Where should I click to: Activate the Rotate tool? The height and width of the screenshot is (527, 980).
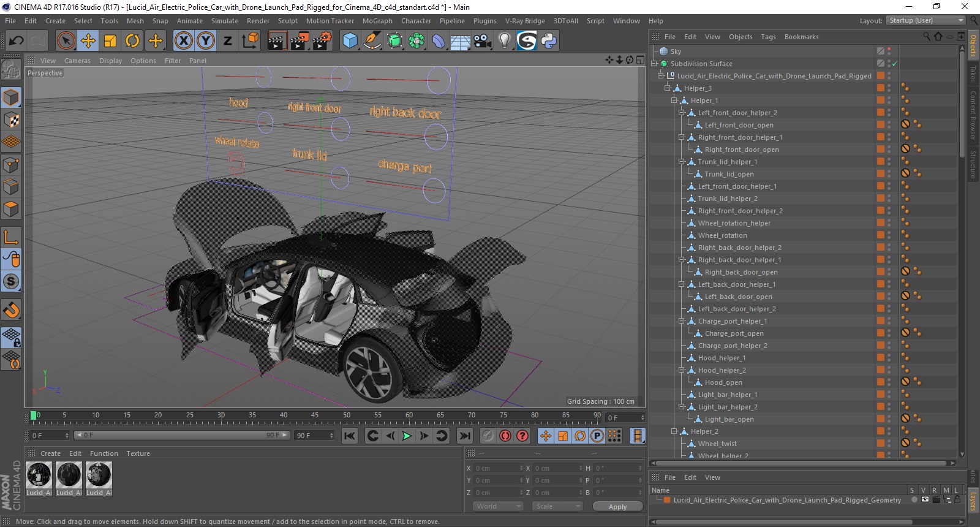tap(132, 41)
